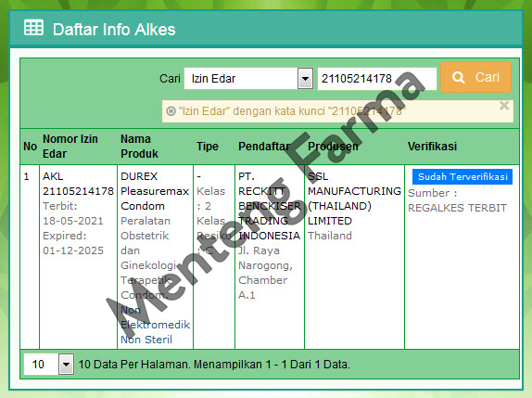Viewport: 532px width, 398px height.
Task: Click the Tipe column header
Action: click(x=208, y=147)
